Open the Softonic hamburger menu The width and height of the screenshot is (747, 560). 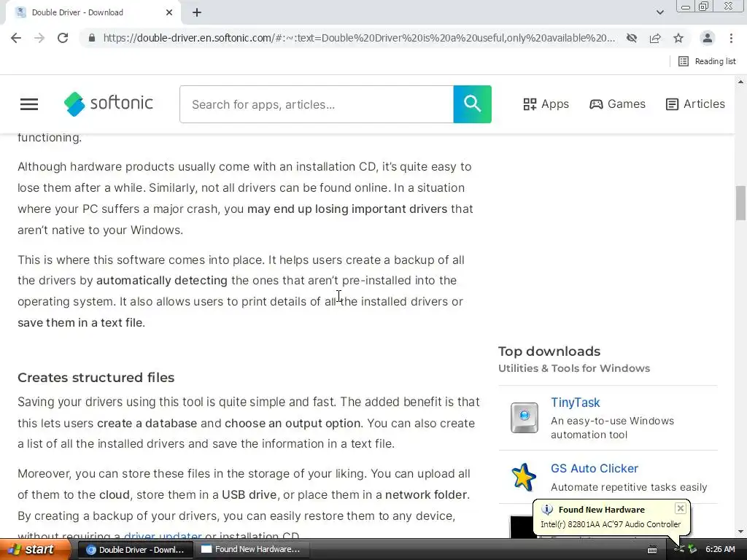point(29,104)
